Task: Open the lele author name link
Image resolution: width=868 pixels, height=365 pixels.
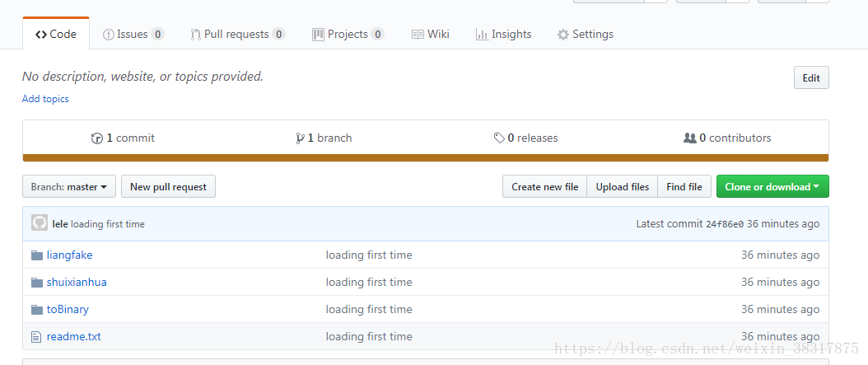Action: point(60,224)
